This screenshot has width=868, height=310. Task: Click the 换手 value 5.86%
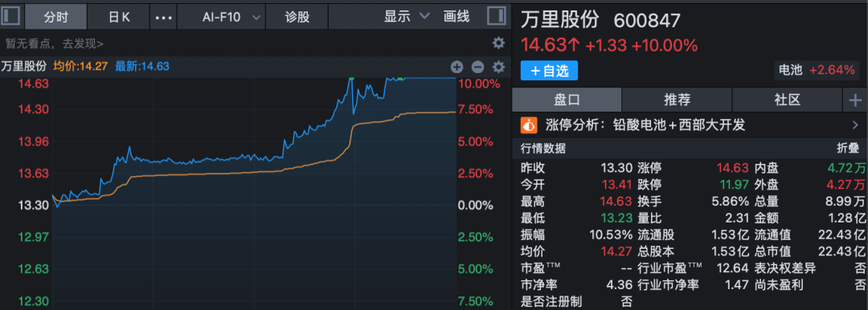pyautogui.click(x=730, y=201)
